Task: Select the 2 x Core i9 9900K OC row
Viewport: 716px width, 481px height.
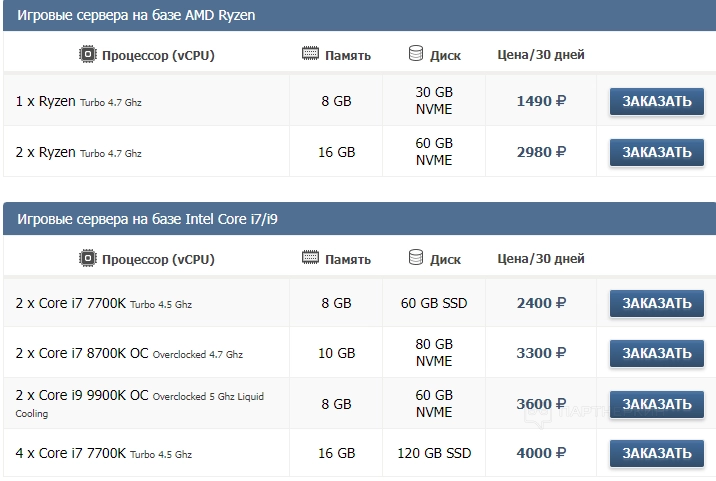Action: tap(82, 396)
